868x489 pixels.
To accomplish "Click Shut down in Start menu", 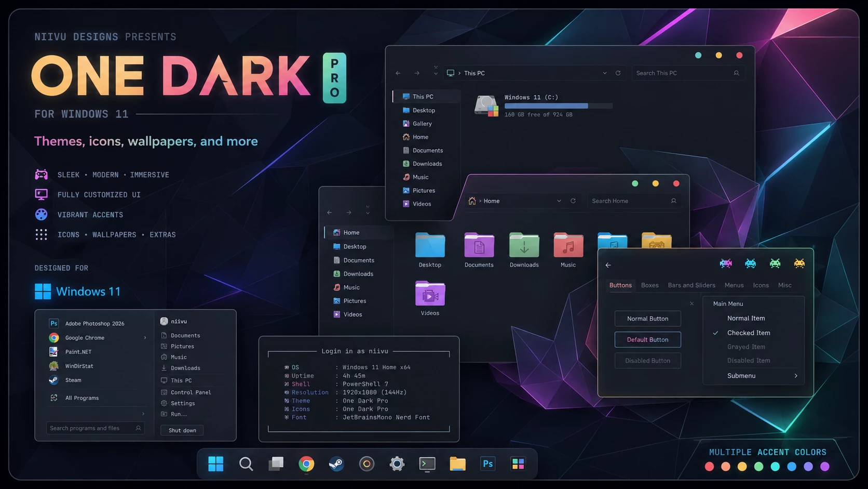I will coord(182,430).
